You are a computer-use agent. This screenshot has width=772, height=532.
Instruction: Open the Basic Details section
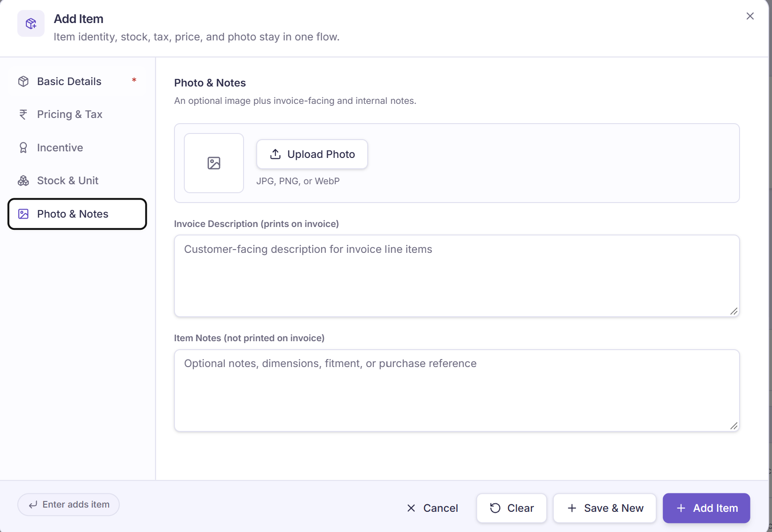pyautogui.click(x=78, y=81)
